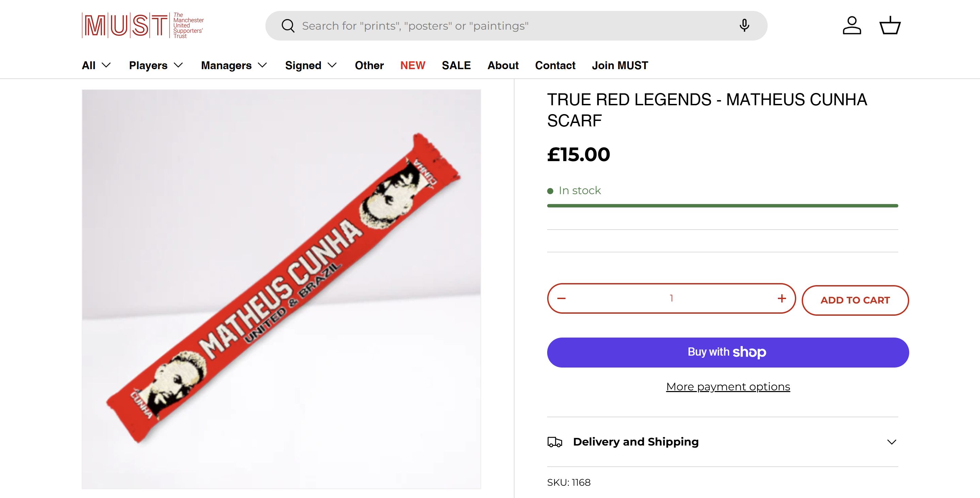Open the user account icon
The width and height of the screenshot is (980, 498).
click(852, 26)
